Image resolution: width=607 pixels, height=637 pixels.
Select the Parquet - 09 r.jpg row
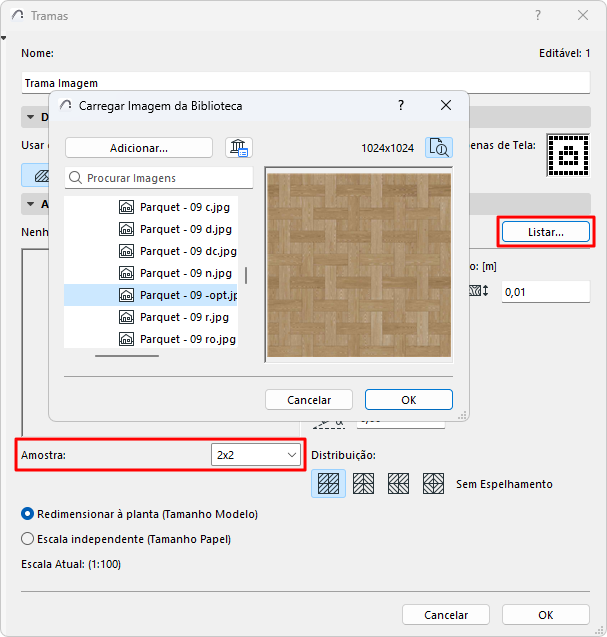coord(151,317)
